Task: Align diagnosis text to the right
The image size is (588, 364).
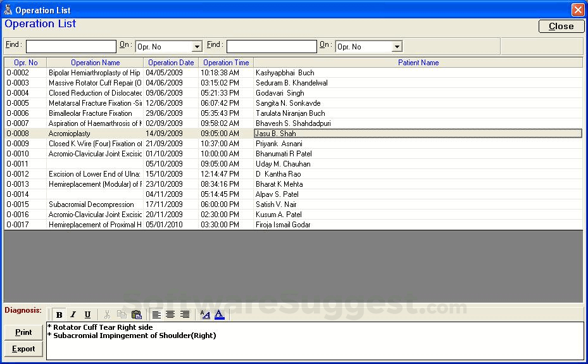Action: [x=185, y=315]
